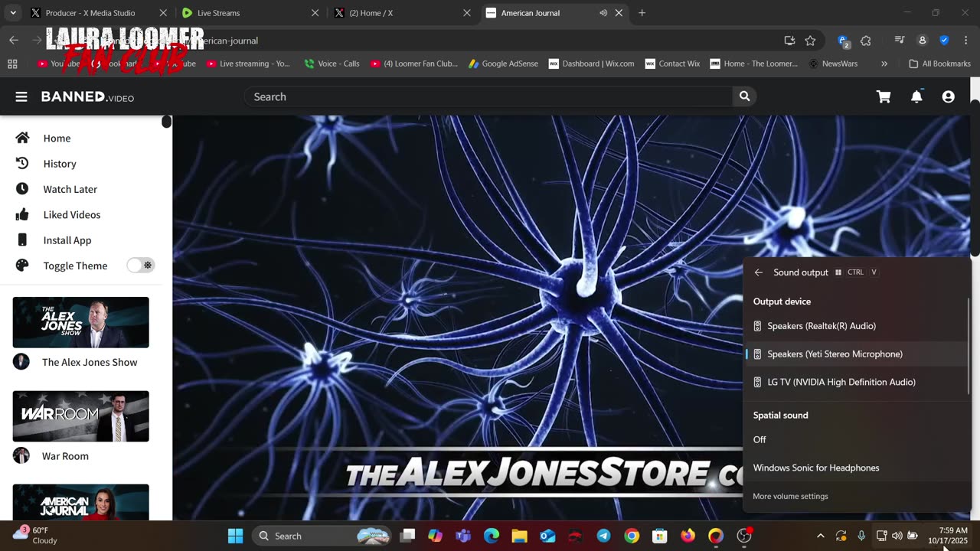Open the War Room thumbnail
Screen dimensions: 980x551
tap(80, 416)
